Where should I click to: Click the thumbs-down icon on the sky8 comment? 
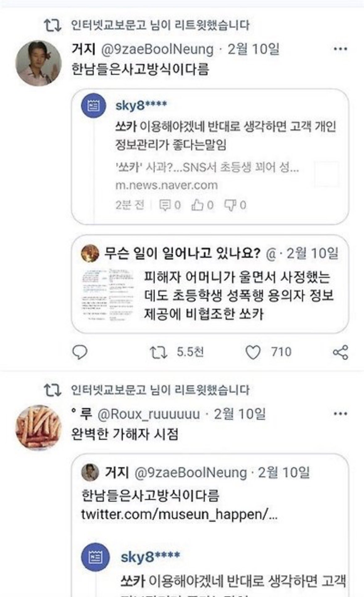[x=230, y=205]
